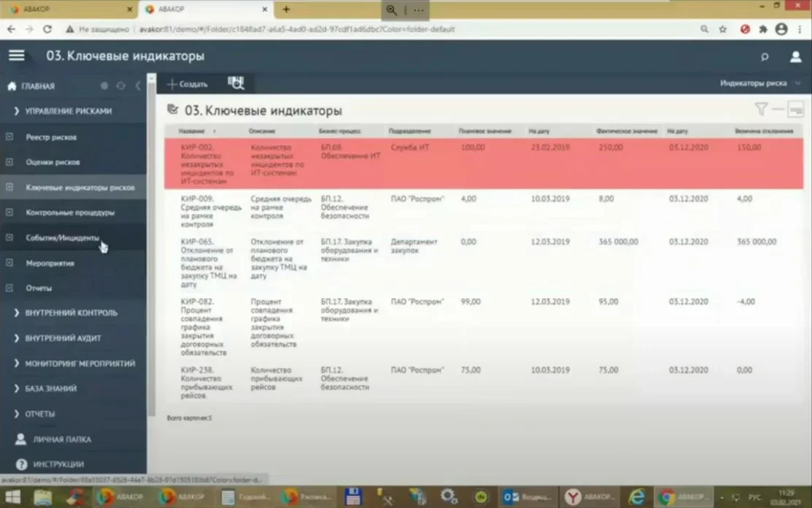Go to ГЛАВНАЯ in the sidebar

point(39,86)
